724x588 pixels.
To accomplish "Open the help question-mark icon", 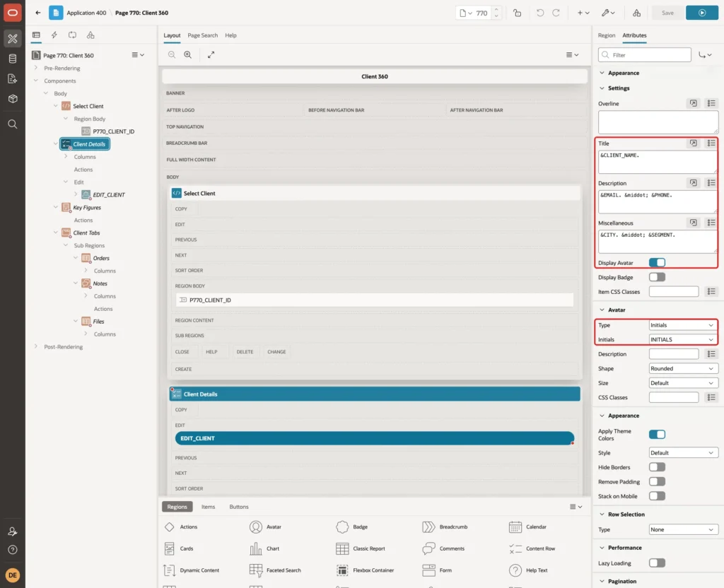I will (13, 550).
